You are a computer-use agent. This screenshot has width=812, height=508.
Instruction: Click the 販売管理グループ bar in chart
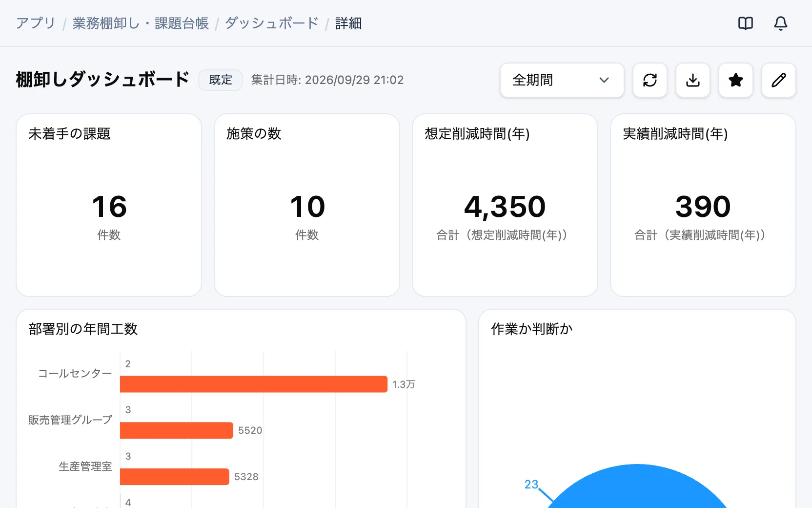coord(177,430)
